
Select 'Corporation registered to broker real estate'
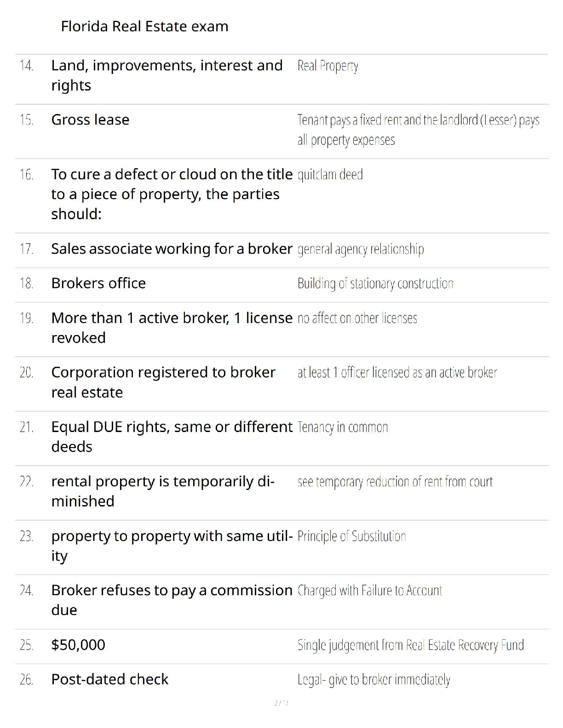[163, 382]
